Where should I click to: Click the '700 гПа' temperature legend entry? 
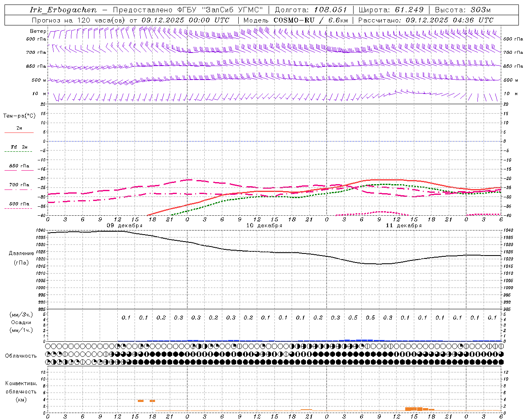[x=19, y=185]
